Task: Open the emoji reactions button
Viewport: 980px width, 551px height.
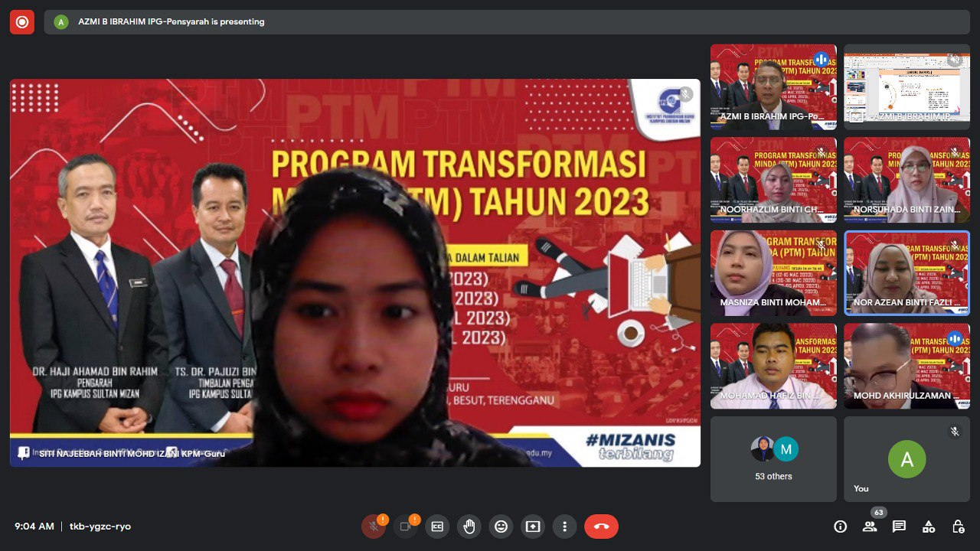Action: 501,527
